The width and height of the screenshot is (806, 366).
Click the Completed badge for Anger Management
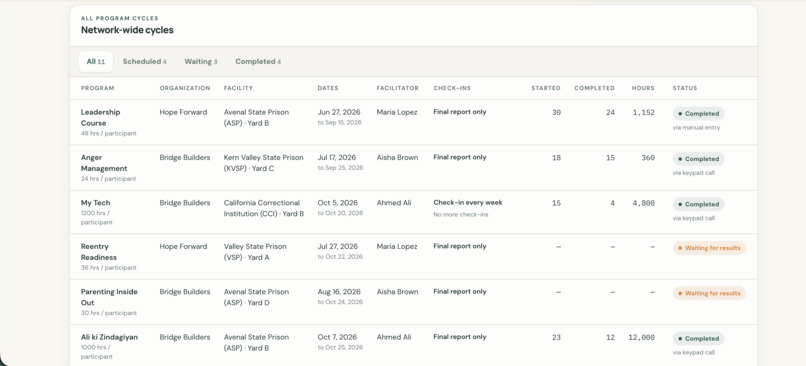699,159
